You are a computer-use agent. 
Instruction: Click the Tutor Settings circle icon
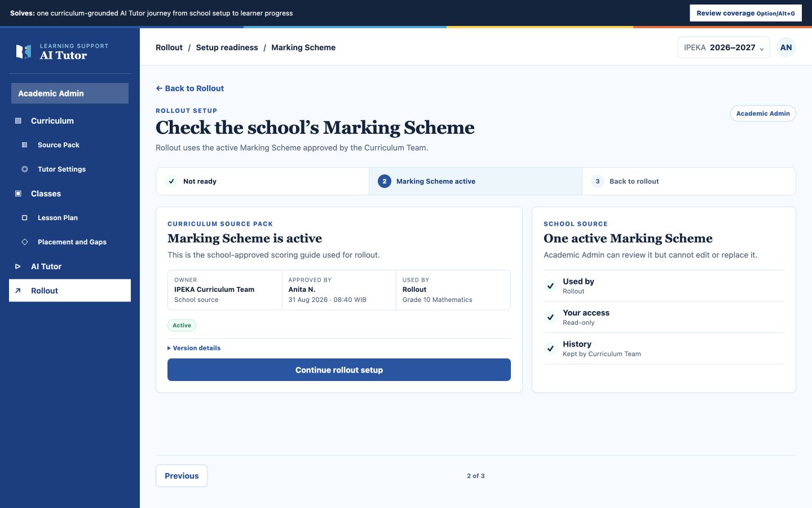point(24,169)
